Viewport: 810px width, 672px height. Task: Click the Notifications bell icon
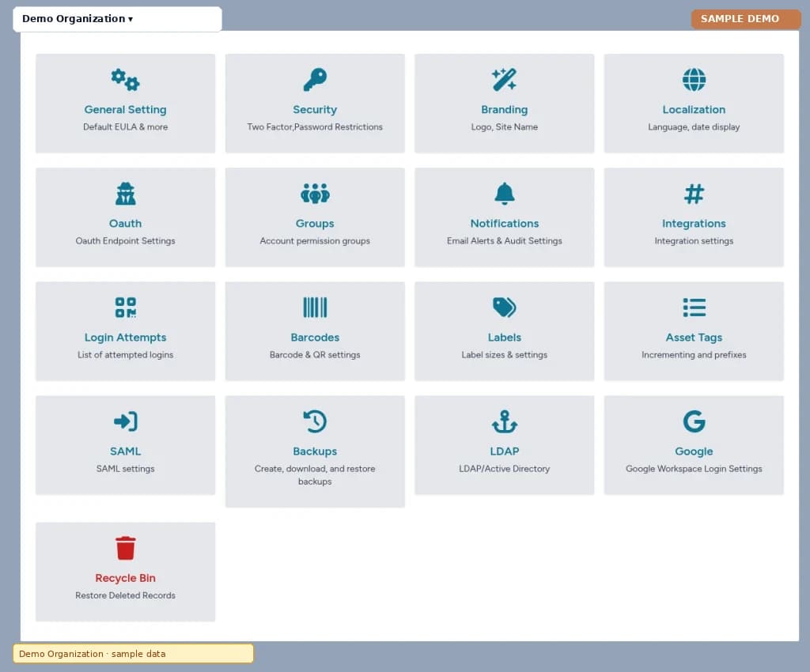[504, 194]
